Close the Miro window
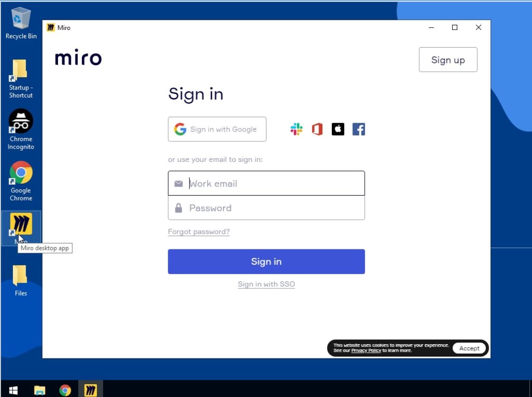Viewport: 532px width, 397px height. [x=478, y=28]
